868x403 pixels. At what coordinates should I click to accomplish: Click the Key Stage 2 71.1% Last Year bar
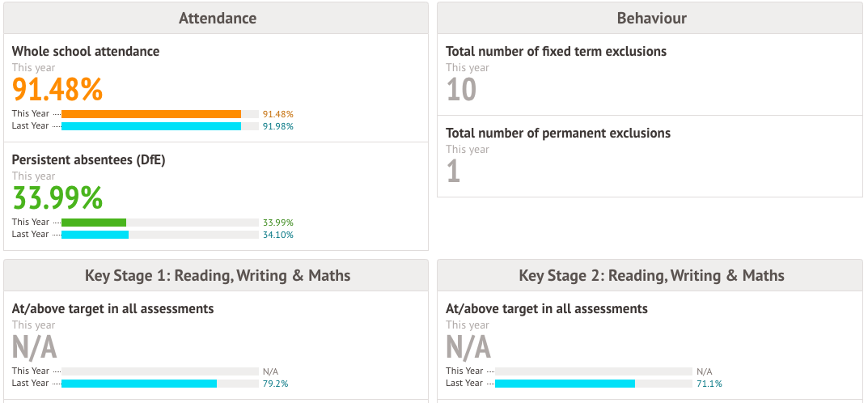click(565, 384)
